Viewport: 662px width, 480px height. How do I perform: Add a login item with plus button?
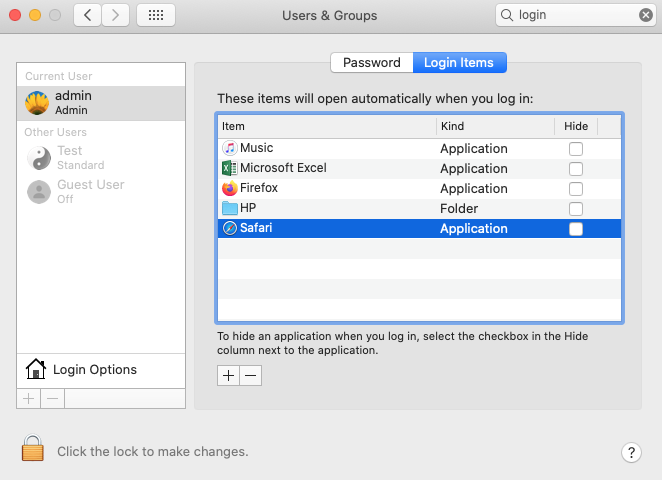228,375
